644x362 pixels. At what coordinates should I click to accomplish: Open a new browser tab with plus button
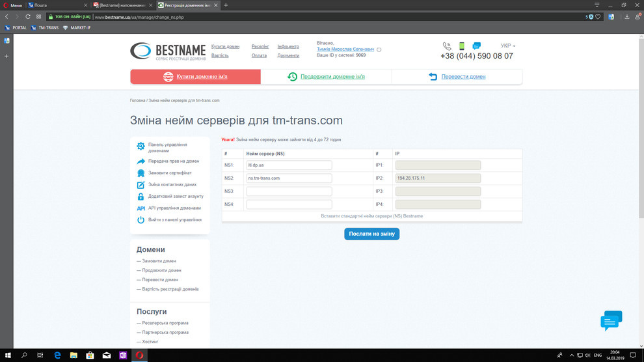(x=226, y=5)
